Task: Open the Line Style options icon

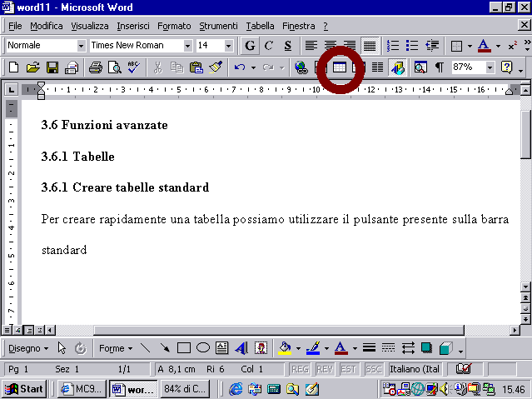Action: 369,348
